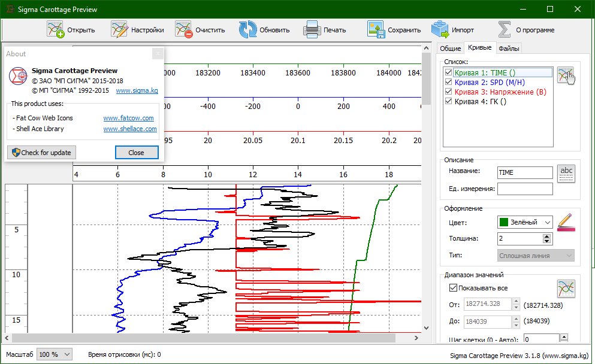Click the abc rename icon by Название
The width and height of the screenshot is (595, 364).
(x=566, y=174)
